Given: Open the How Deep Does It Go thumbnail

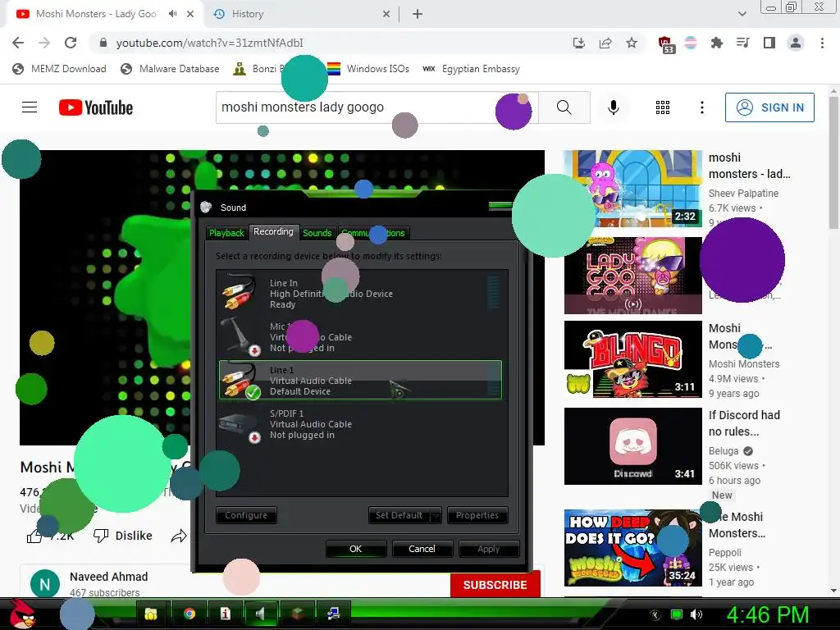Looking at the screenshot, I should coord(633,547).
